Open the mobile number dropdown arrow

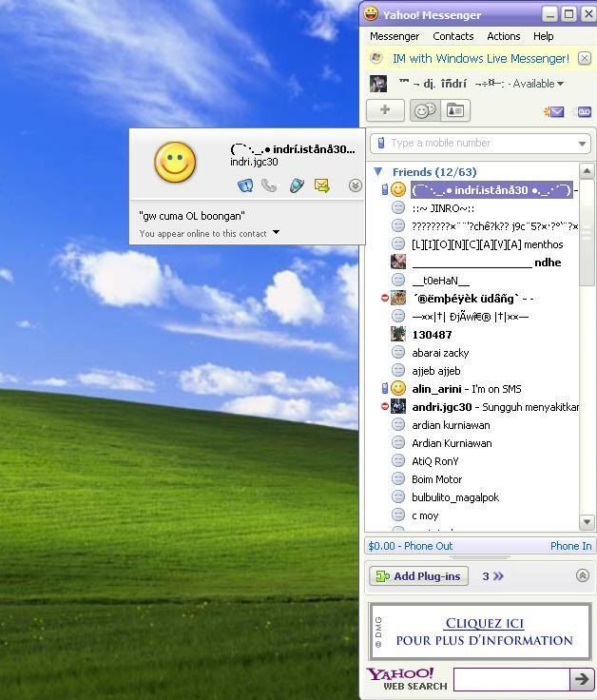582,144
